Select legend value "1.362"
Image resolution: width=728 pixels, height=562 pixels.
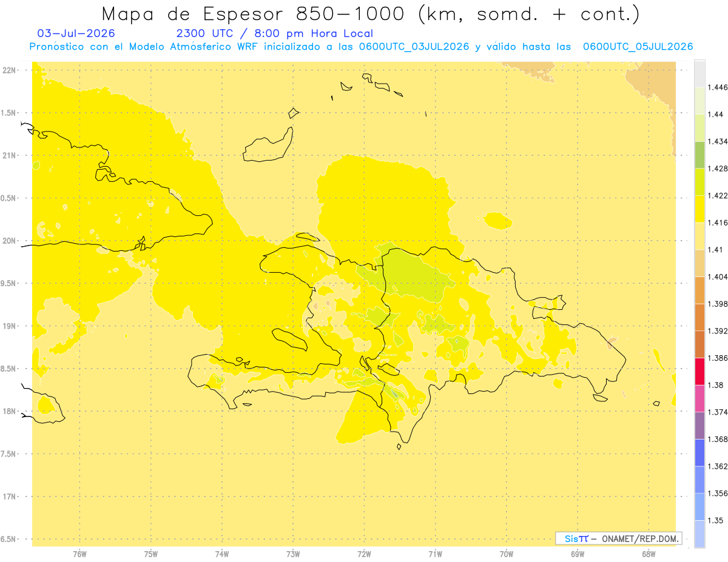click(x=718, y=466)
